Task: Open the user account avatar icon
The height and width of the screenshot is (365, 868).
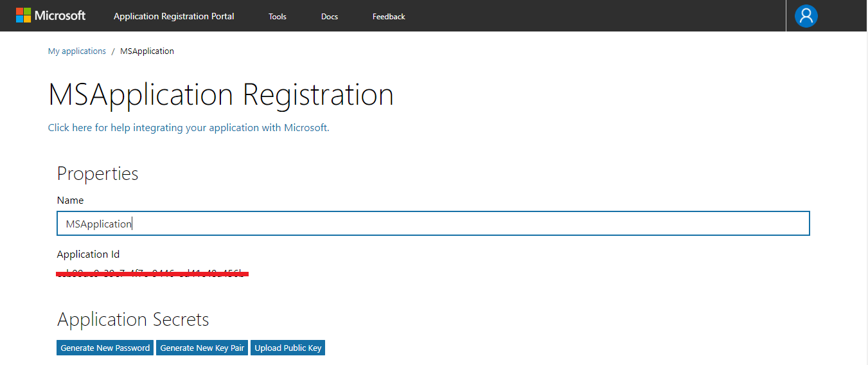Action: point(806,16)
